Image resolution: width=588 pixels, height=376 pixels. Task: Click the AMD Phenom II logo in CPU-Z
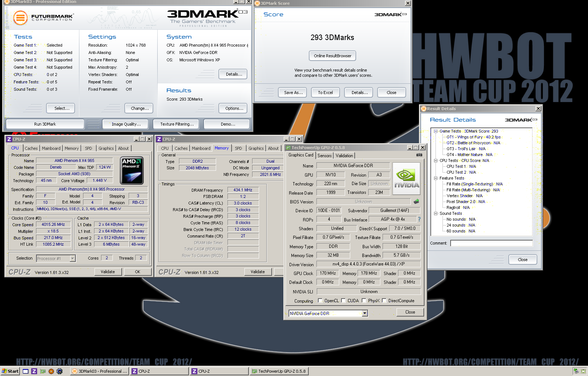pyautogui.click(x=132, y=171)
